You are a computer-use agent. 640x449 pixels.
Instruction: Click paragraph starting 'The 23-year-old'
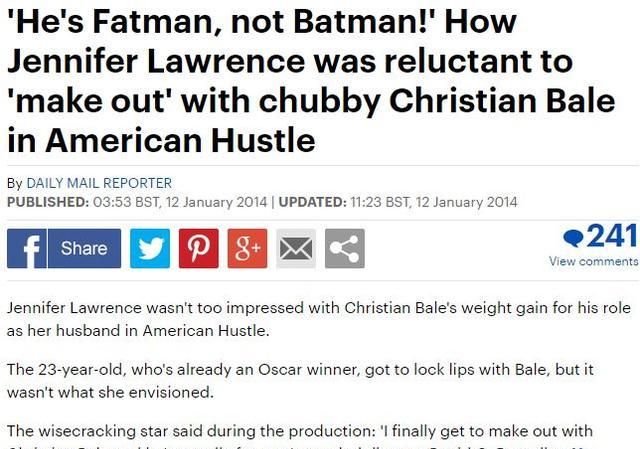pos(300,381)
